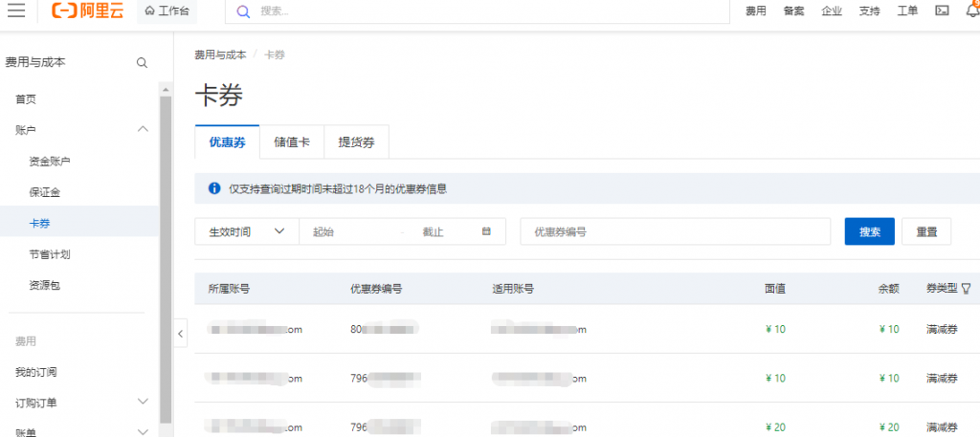The width and height of the screenshot is (980, 437).
Task: Open the notification bell
Action: [972, 11]
